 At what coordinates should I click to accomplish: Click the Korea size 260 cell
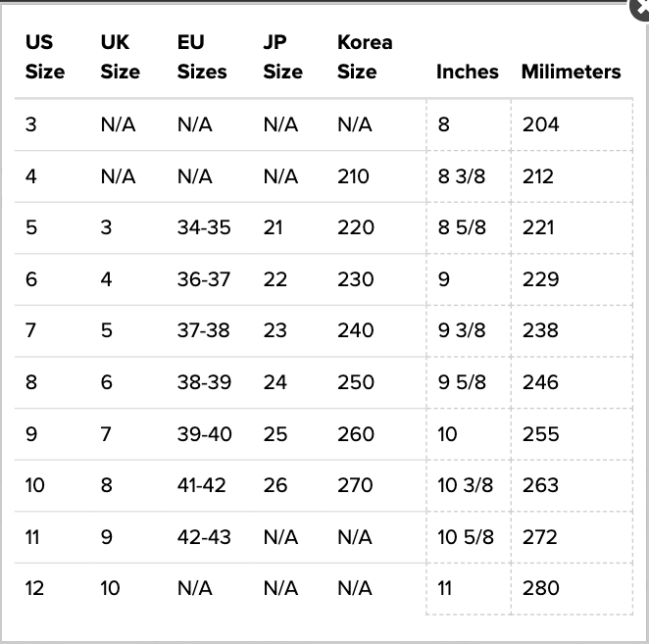coord(355,434)
